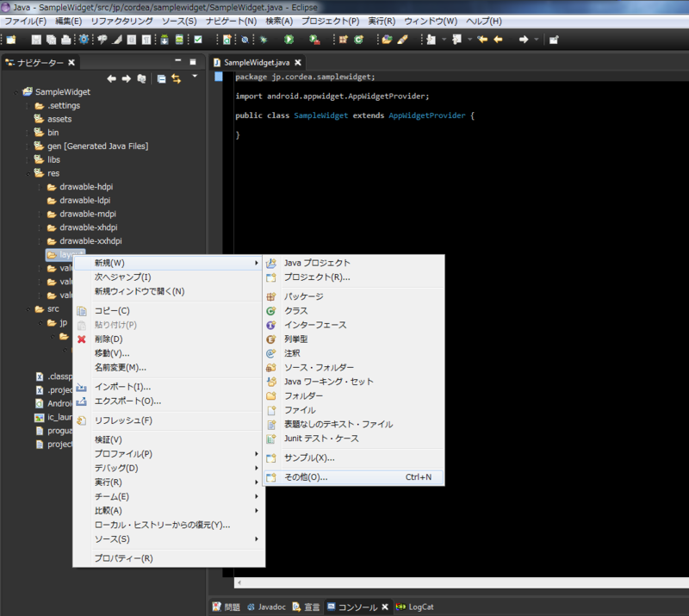The image size is (689, 616).
Task: Choose 新規(W) in the context menu
Action: pos(169,263)
